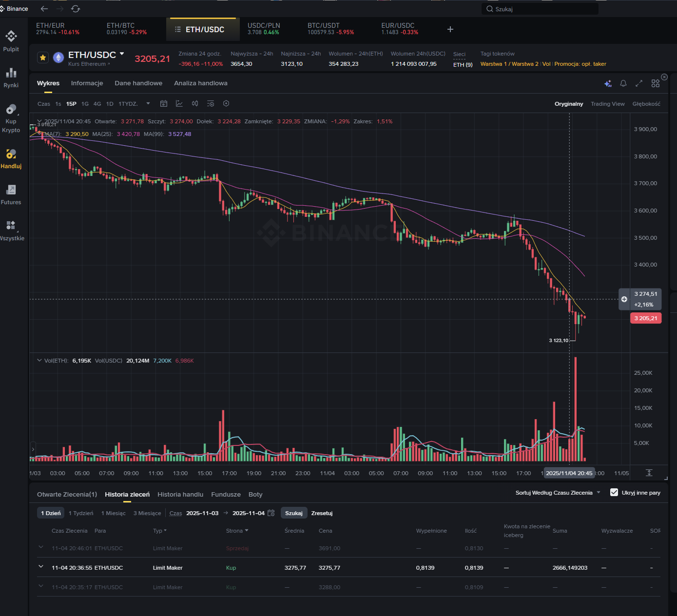Uncheck Ukryj inne pary checkbox
The height and width of the screenshot is (616, 677).
coord(614,493)
